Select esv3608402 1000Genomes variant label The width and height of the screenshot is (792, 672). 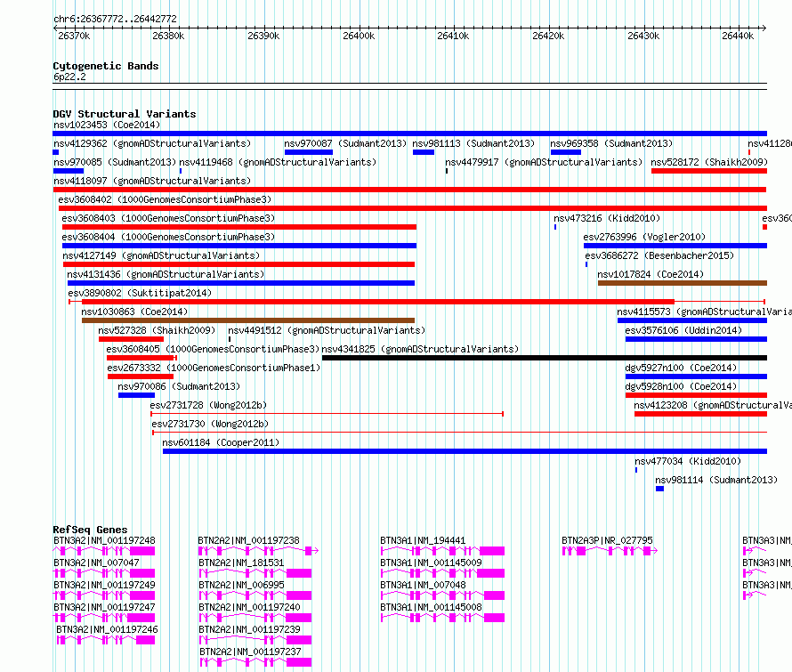(165, 199)
